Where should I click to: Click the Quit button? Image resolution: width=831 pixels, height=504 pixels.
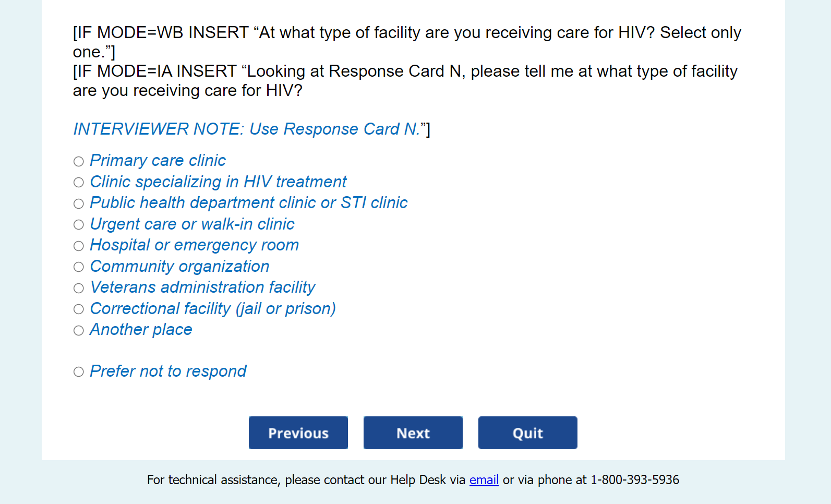(527, 433)
